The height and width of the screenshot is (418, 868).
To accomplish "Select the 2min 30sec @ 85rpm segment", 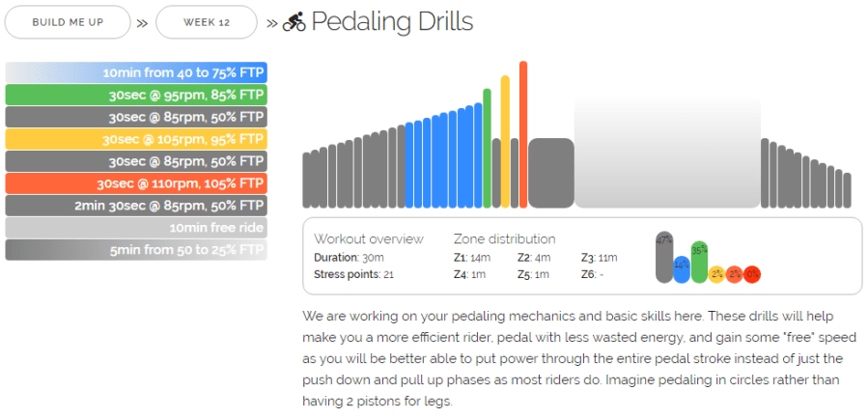I will (136, 206).
